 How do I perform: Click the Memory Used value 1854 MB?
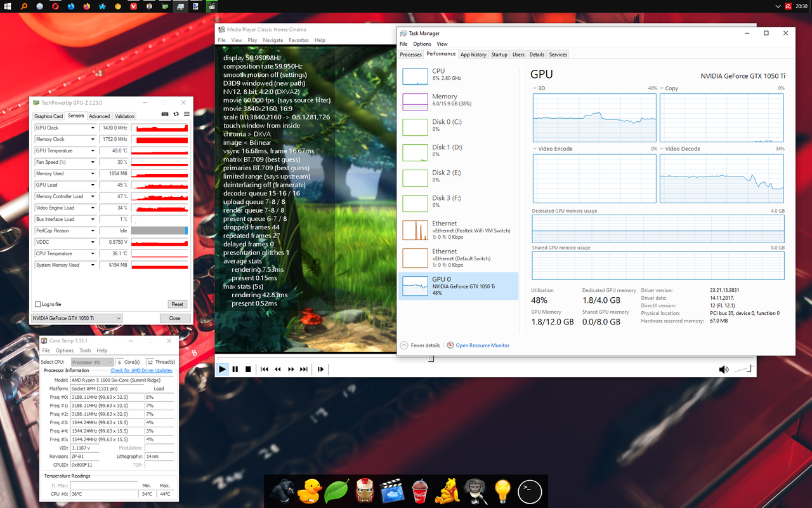pyautogui.click(x=114, y=173)
